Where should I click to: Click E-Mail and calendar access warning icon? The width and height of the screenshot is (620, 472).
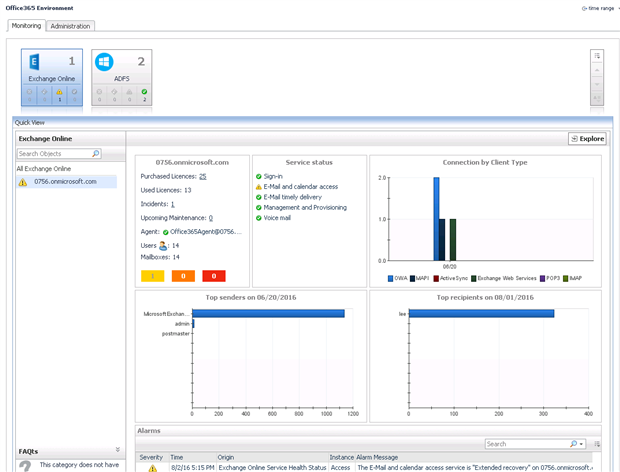[x=259, y=187]
